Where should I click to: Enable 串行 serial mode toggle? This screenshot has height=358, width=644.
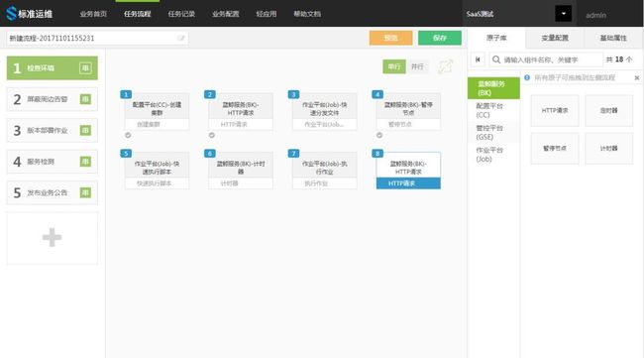(394, 66)
